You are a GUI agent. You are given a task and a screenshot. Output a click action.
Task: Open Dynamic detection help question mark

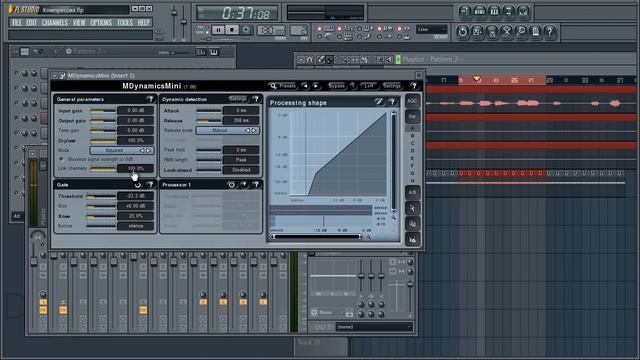[x=256, y=99]
